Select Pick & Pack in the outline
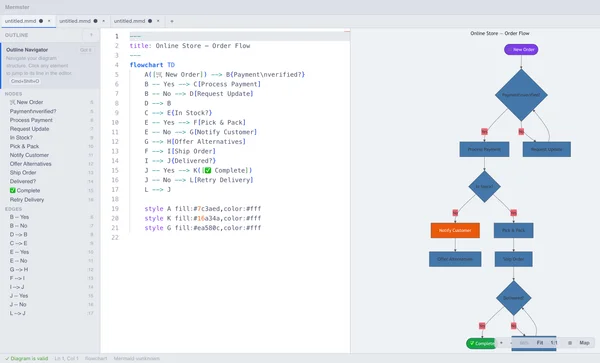Screen dimensions: 600x363 [51, 146]
